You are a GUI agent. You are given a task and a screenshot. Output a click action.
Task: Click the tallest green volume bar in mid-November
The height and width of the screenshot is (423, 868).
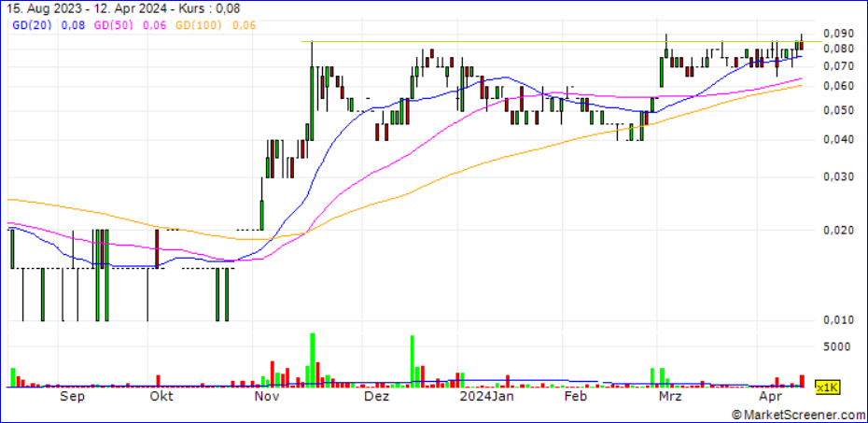coord(313,360)
